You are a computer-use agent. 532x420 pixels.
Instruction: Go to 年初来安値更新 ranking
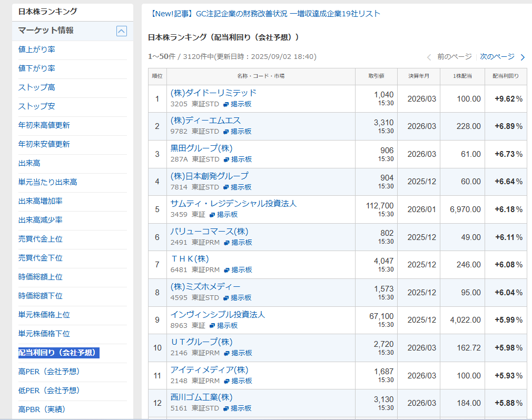coord(44,144)
